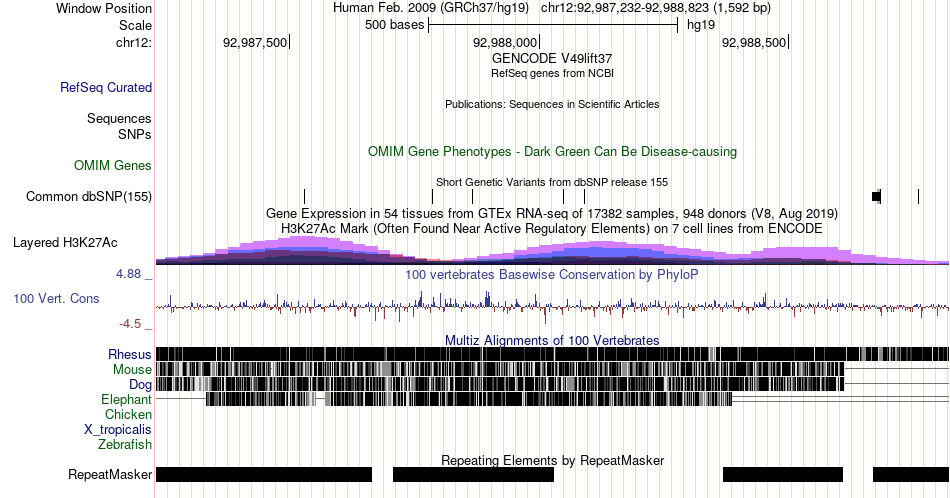Image resolution: width=950 pixels, height=498 pixels.
Task: Click the GENCODE V49lift37 track title
Action: [x=552, y=59]
